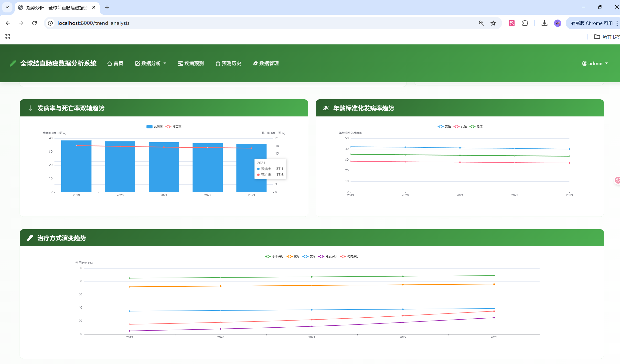Click the page zoom magnifier icon
Image resolution: width=620 pixels, height=364 pixels.
pyautogui.click(x=481, y=23)
